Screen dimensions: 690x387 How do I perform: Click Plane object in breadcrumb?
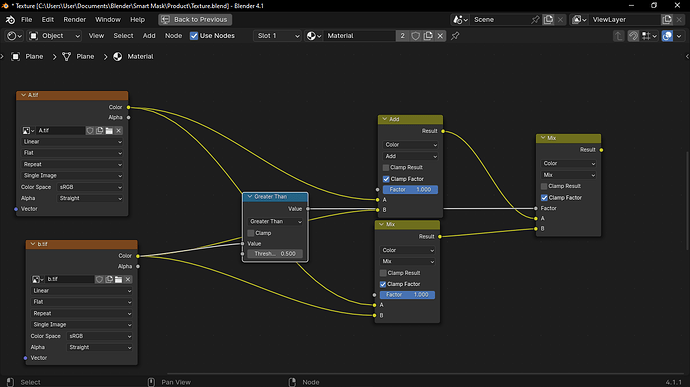coord(28,56)
